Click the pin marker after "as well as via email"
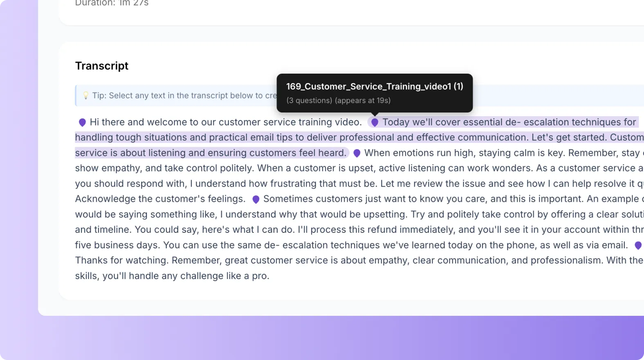Screen dimensions: 644x360 coord(638,245)
